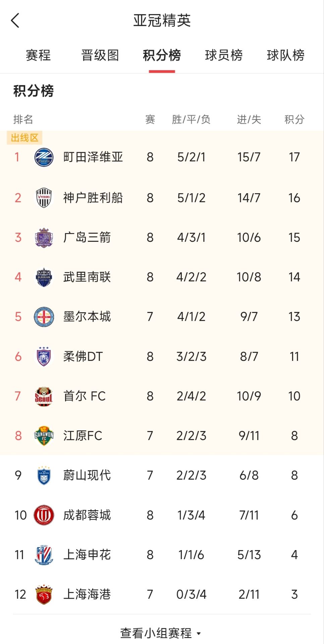Click the Shanghai Shenhua team logo
This screenshot has height=644, width=324.
(x=44, y=555)
